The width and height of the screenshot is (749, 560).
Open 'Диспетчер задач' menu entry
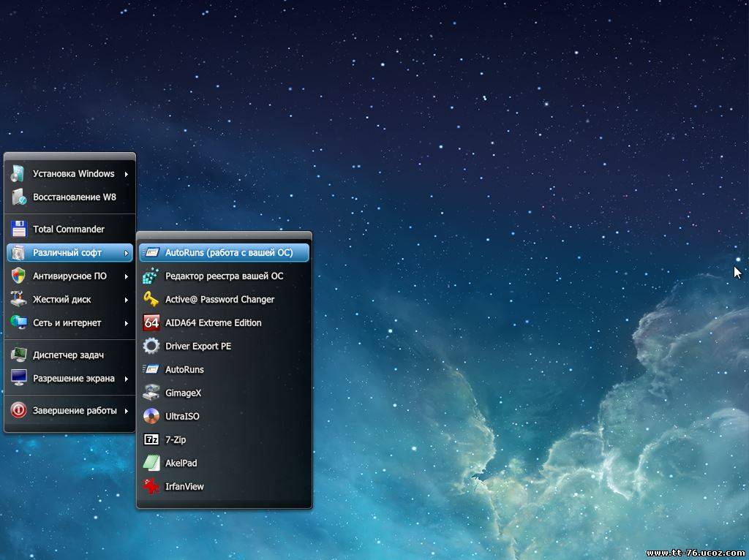click(69, 355)
